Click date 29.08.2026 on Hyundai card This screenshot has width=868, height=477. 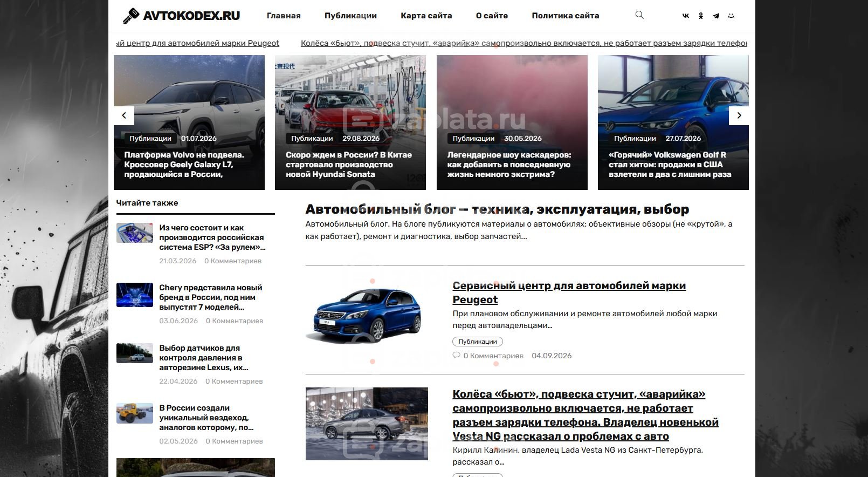pos(361,138)
